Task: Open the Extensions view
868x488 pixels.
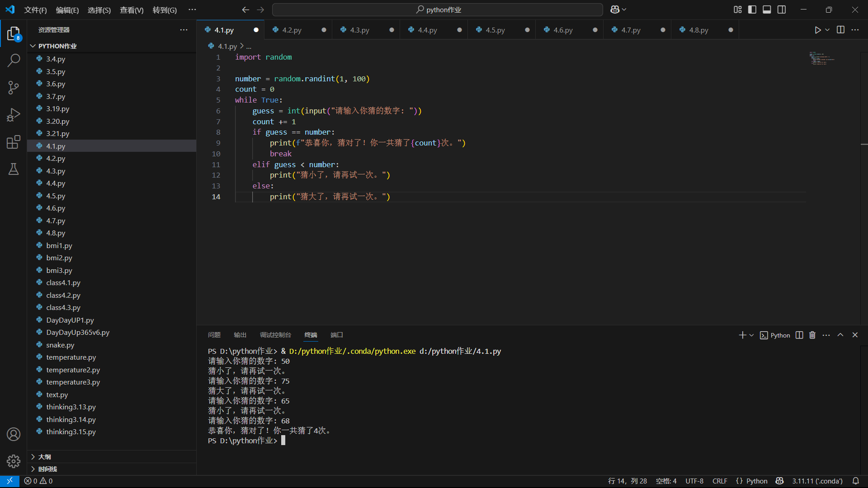Action: coord(14,142)
